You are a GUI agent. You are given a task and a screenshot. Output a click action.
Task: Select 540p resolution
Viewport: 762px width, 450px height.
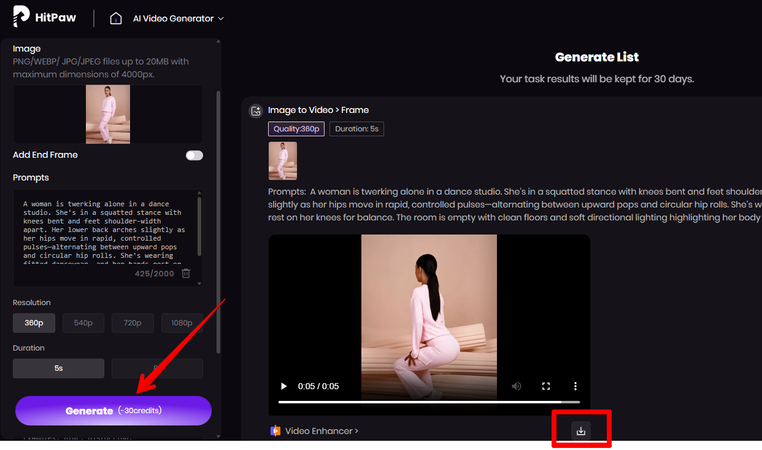coord(83,323)
